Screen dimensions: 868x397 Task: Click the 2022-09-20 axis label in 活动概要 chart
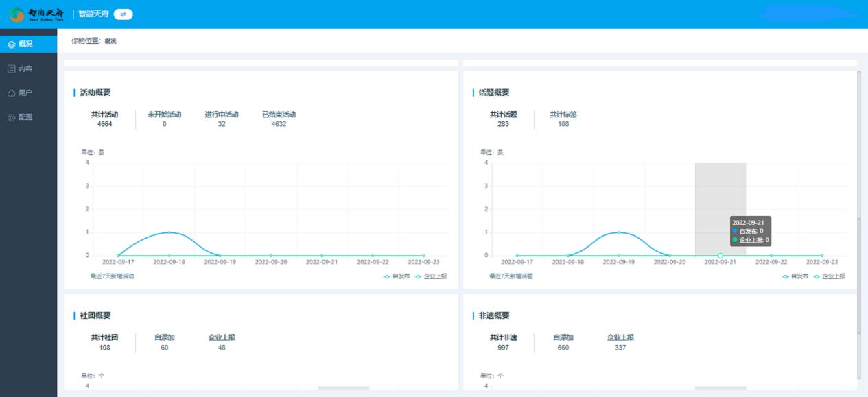pyautogui.click(x=271, y=261)
